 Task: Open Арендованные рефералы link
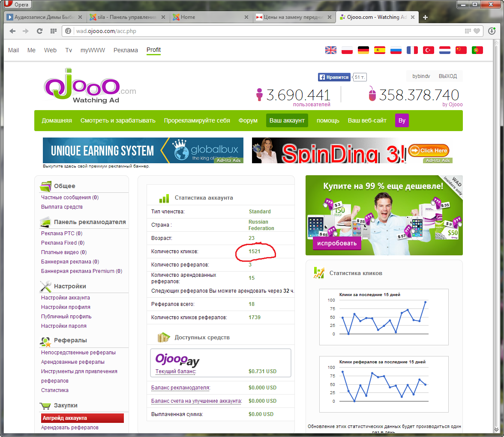tap(73, 362)
